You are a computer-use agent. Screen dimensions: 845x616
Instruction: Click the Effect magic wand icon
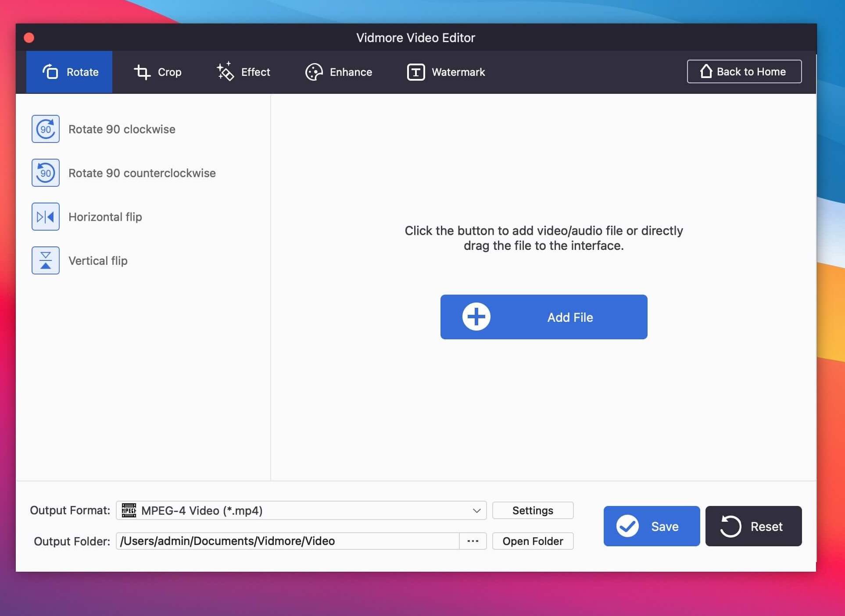225,71
